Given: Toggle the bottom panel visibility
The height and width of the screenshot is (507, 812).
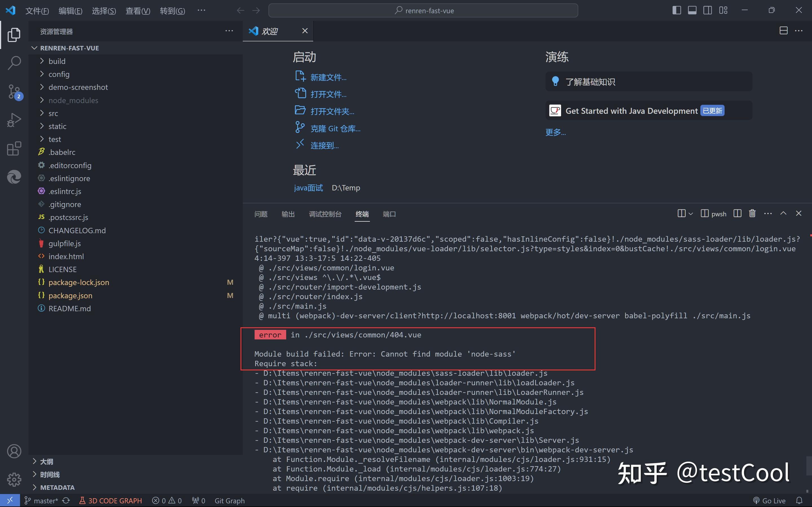Looking at the screenshot, I should [692, 10].
